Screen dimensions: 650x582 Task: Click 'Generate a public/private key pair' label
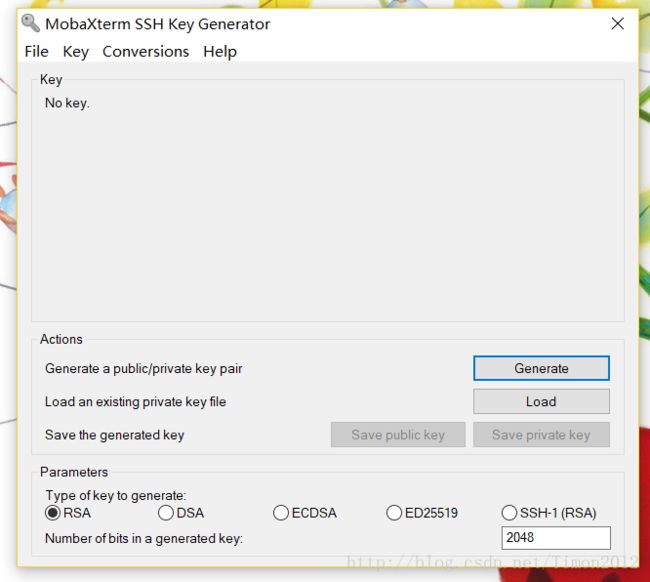(x=143, y=369)
